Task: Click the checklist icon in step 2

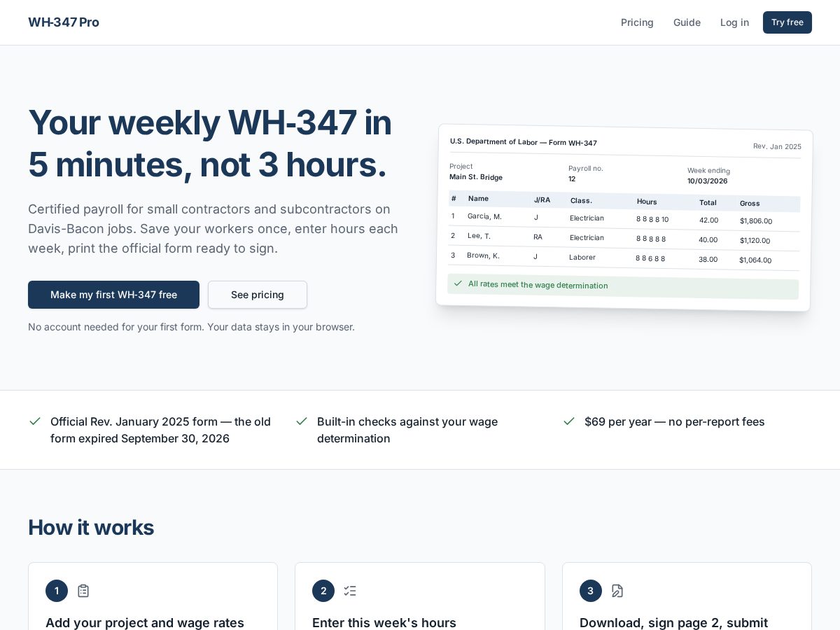Action: click(350, 591)
